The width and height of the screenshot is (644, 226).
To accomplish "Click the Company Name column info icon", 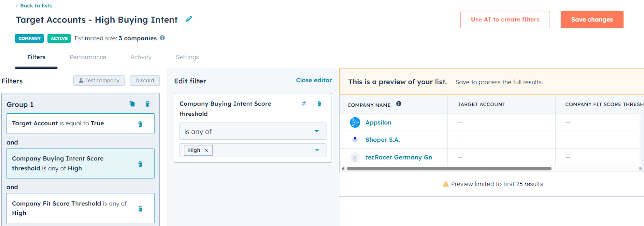I will (398, 104).
